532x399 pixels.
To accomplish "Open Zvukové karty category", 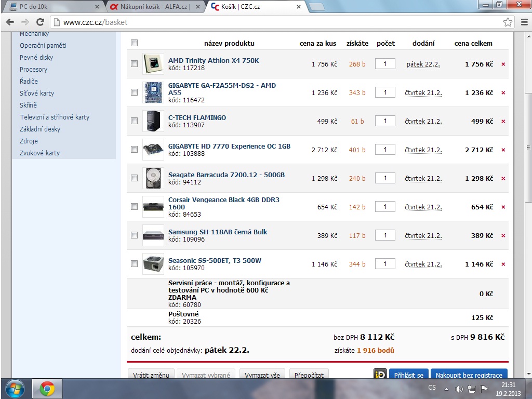I will click(39, 153).
